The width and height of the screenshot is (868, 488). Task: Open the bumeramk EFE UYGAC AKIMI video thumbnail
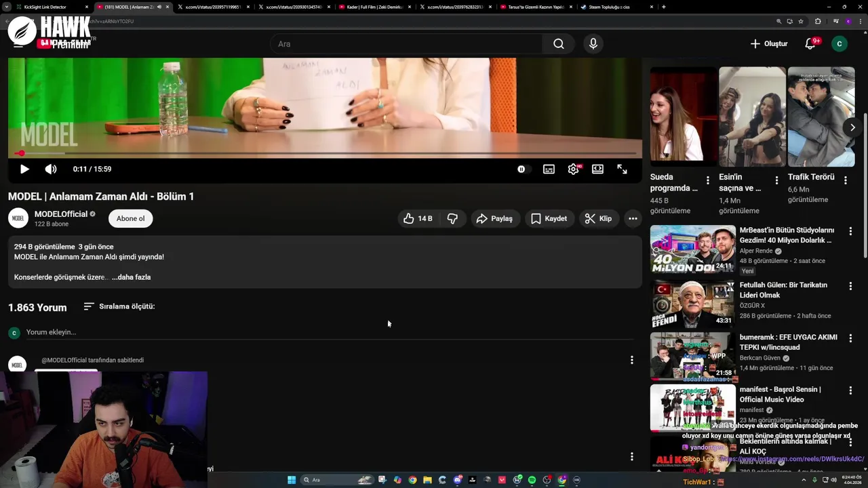click(693, 356)
